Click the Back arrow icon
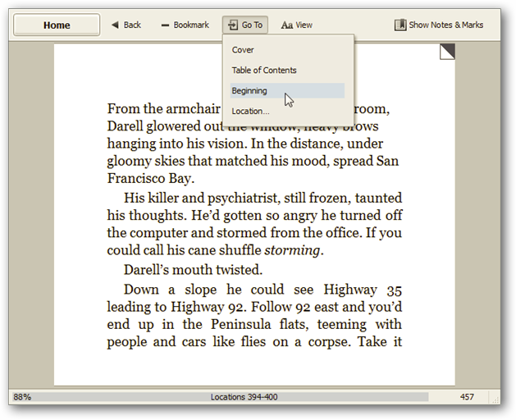This screenshot has width=516, height=420. pos(115,25)
